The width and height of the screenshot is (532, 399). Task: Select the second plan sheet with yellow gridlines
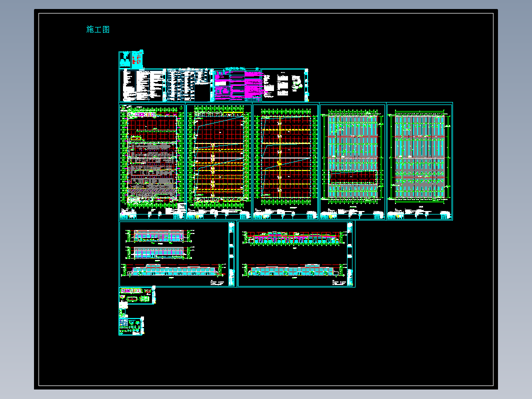pos(219,161)
